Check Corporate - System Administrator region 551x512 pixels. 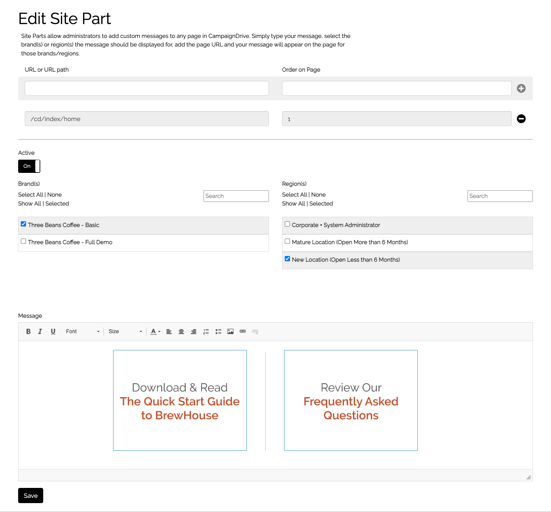click(287, 224)
